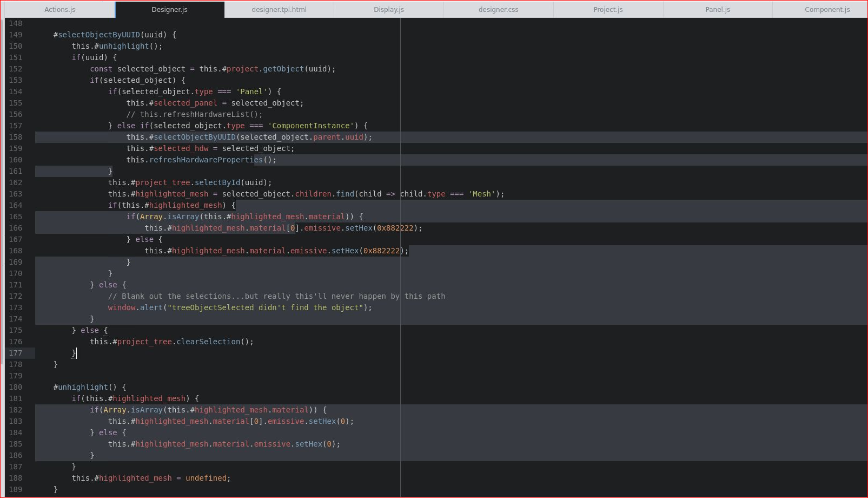Click 'if(selected_object) {' on line 153

click(137, 80)
